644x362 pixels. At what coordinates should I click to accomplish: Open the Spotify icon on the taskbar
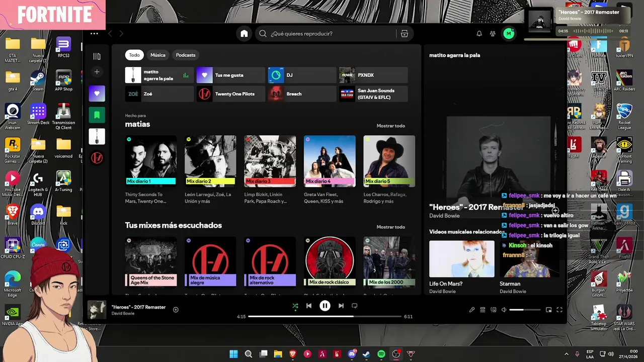(x=381, y=354)
